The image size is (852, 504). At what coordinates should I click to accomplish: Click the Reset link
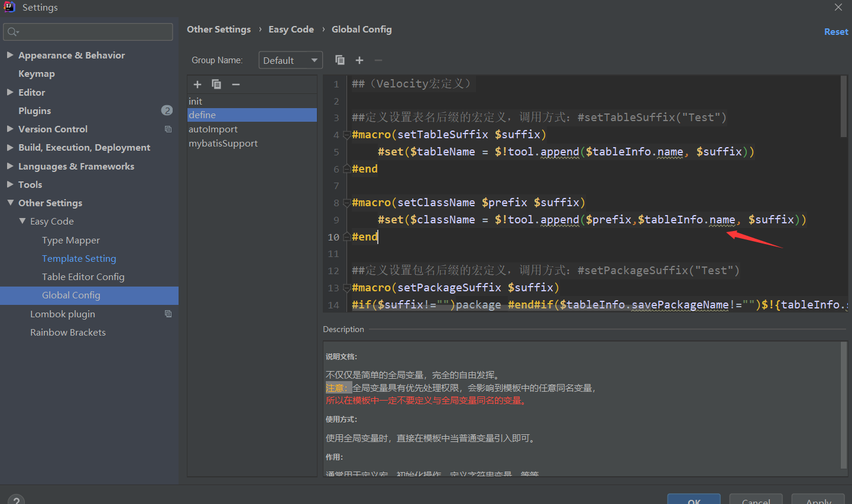pos(836,32)
